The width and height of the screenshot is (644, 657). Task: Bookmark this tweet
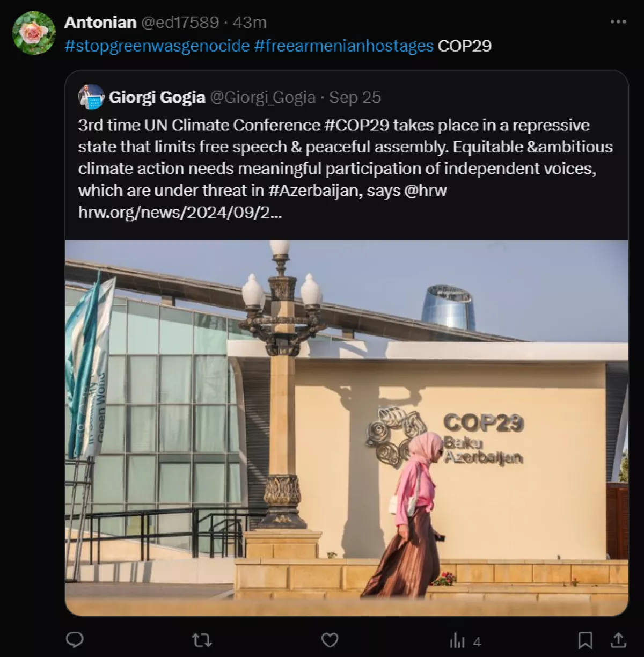[x=585, y=640]
